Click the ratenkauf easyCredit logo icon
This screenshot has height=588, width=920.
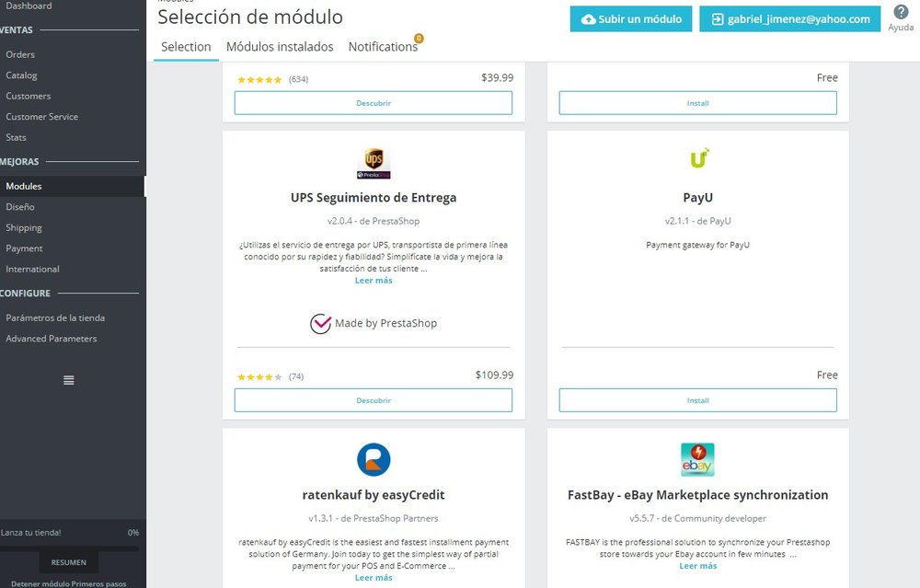click(x=374, y=459)
